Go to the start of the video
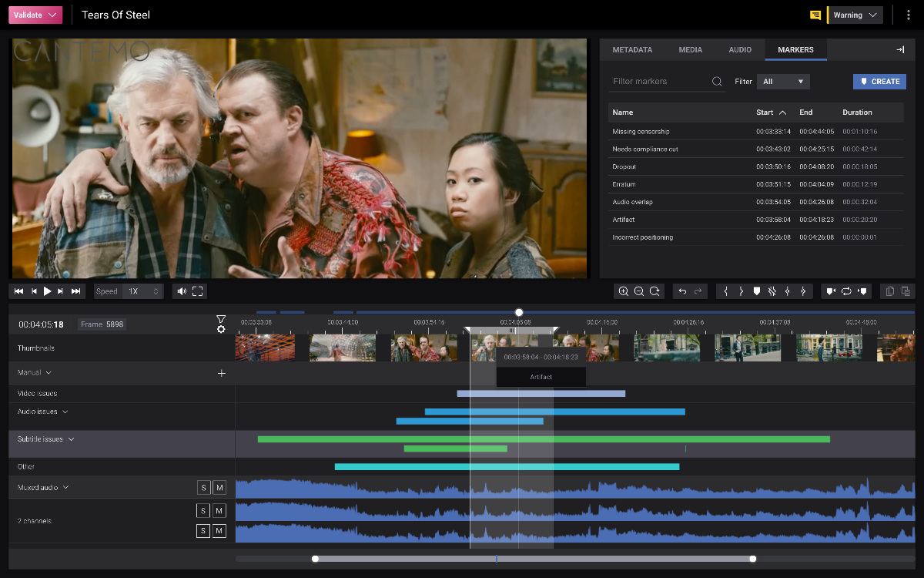The width and height of the screenshot is (924, 578). pyautogui.click(x=19, y=291)
